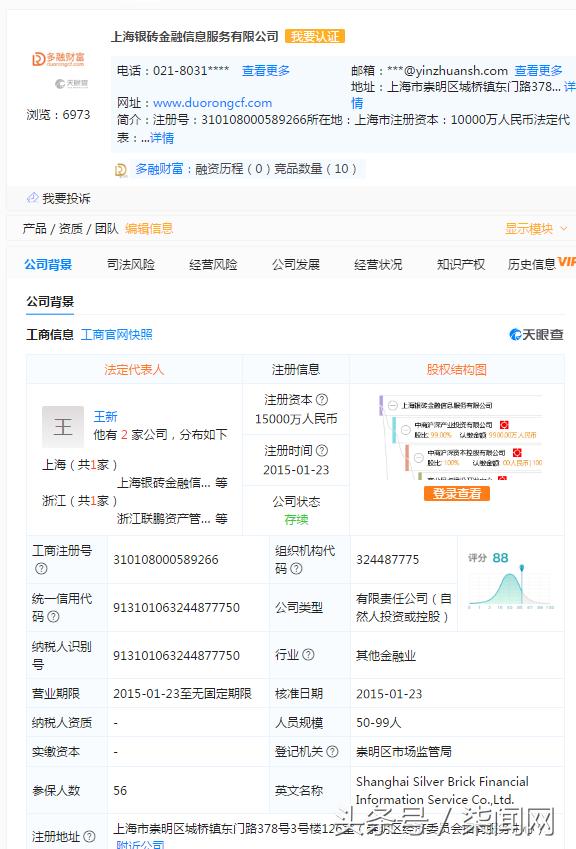Click the 登录查看 button on equity chart
Image resolution: width=576 pixels, height=849 pixels.
[457, 493]
